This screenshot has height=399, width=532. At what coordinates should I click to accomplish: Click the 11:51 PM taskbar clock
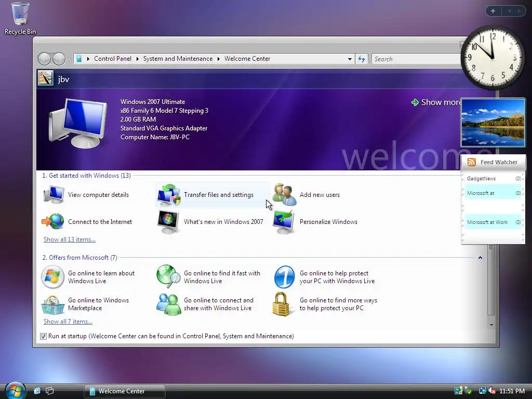(x=512, y=391)
